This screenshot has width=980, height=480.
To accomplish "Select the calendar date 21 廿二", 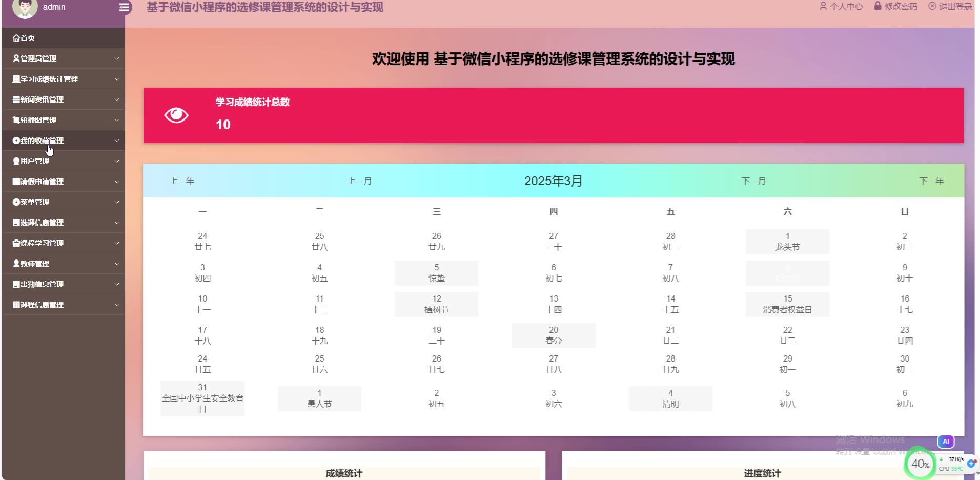I will tap(670, 335).
